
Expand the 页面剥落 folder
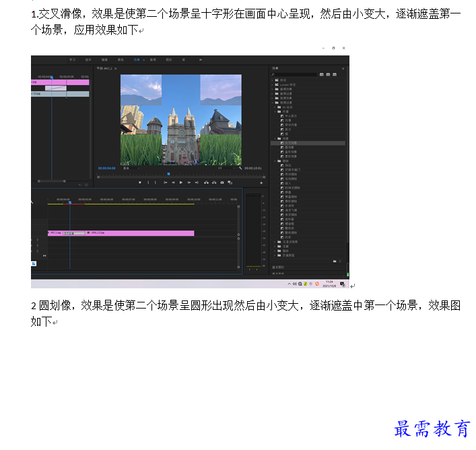(275, 255)
